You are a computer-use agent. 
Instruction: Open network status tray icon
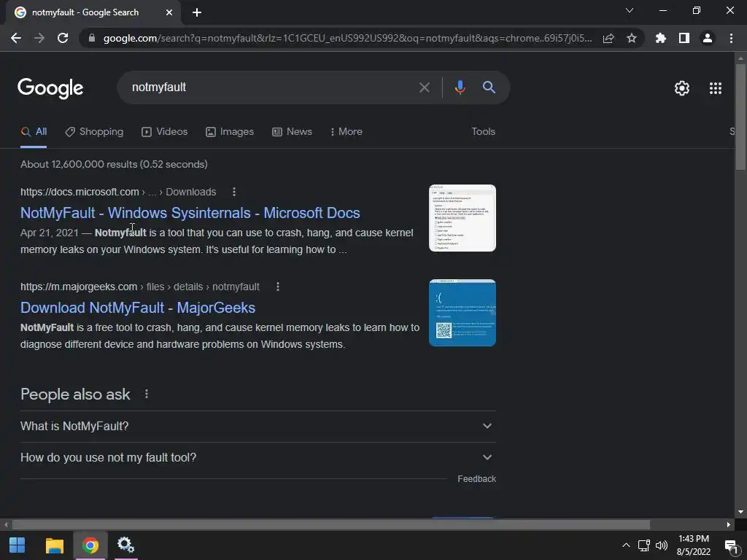(644, 545)
